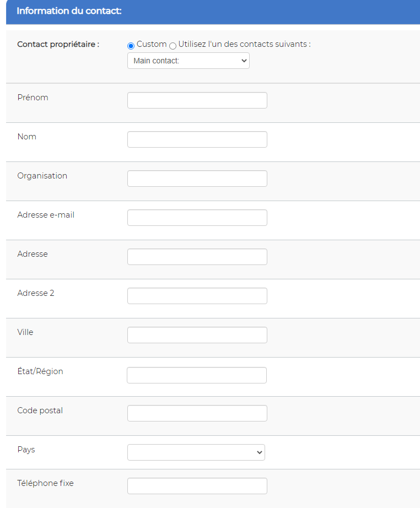This screenshot has width=420, height=508.
Task: Select the Custom radio button
Action: coord(131,46)
